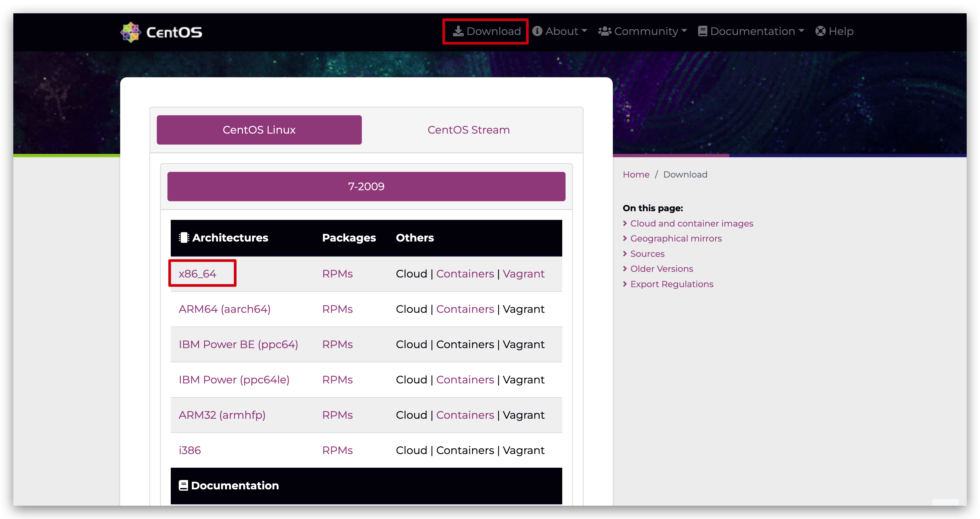
Task: Expand the Documentation dropdown menu
Action: click(x=751, y=31)
